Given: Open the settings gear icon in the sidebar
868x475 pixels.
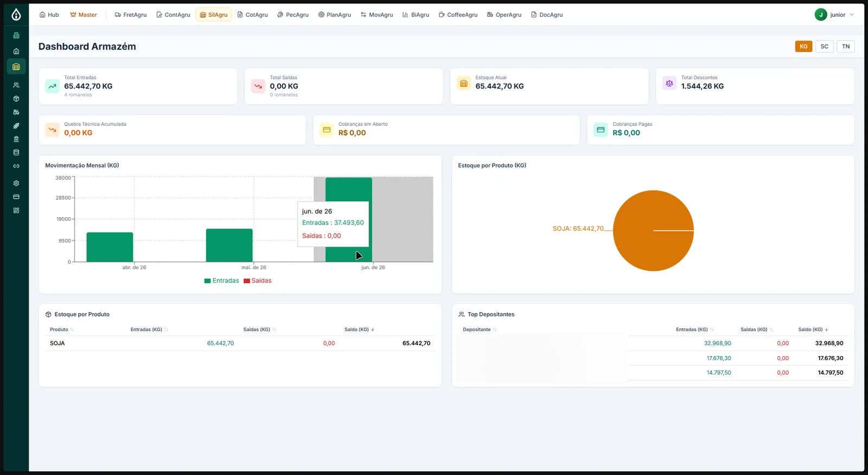Looking at the screenshot, I should pos(16,183).
